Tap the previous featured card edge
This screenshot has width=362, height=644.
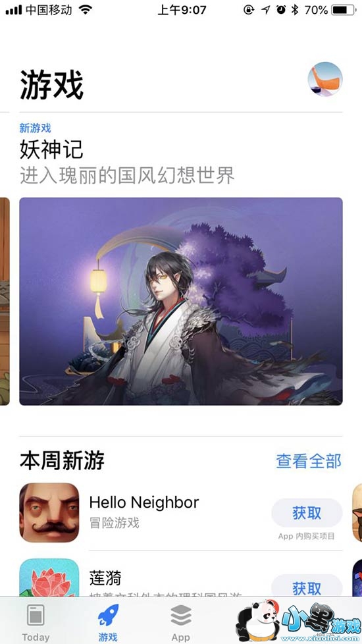[5, 302]
